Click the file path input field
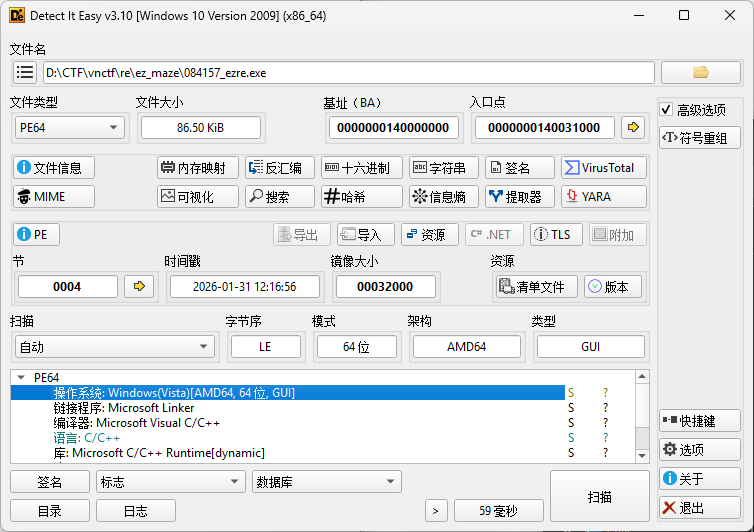 348,72
